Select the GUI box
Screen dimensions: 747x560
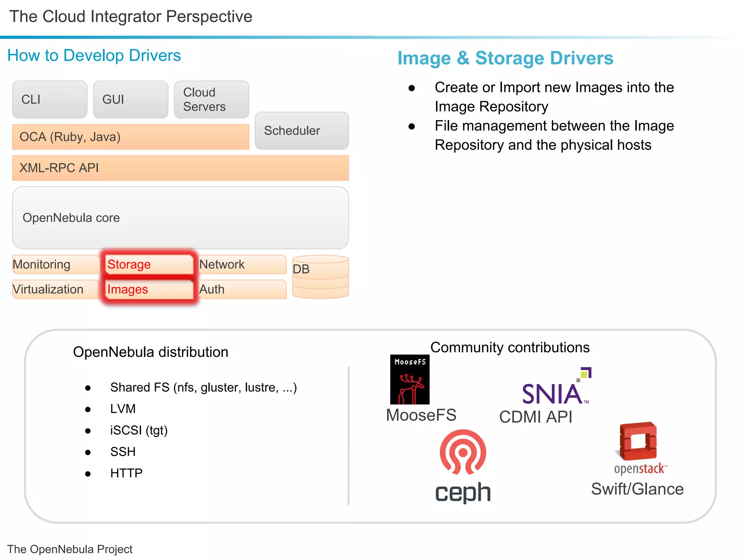tap(131, 100)
